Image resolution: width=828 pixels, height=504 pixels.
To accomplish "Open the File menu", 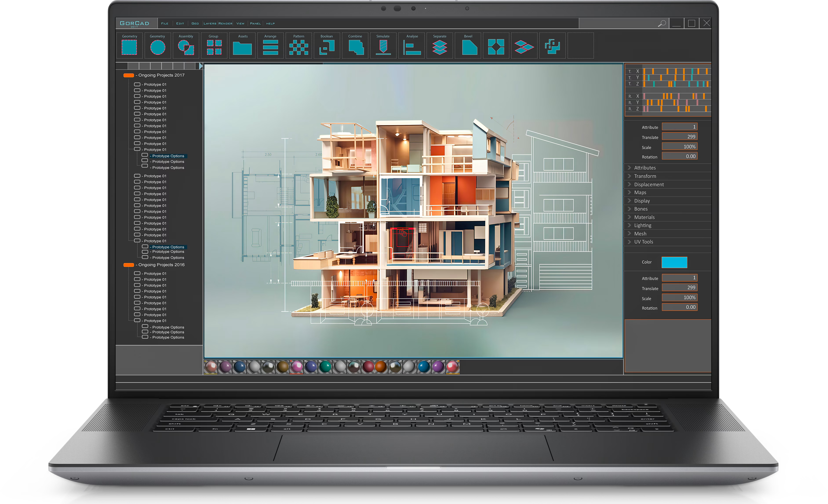I will click(165, 24).
